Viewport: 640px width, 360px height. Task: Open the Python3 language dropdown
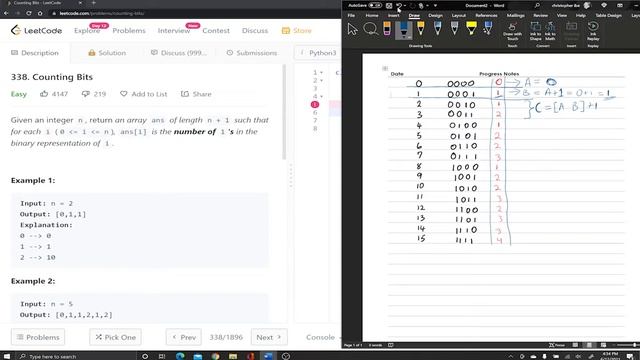coord(318,53)
